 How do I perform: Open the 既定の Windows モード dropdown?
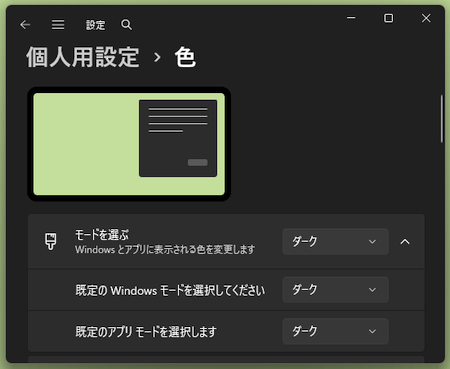click(335, 290)
